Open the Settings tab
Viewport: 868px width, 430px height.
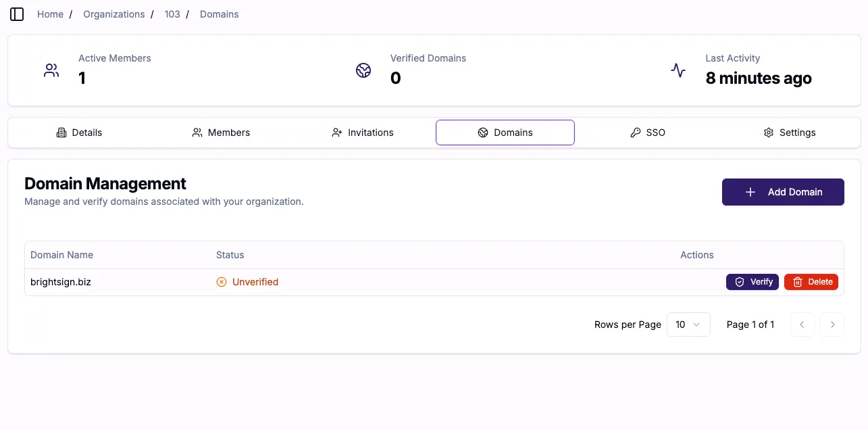coord(789,133)
